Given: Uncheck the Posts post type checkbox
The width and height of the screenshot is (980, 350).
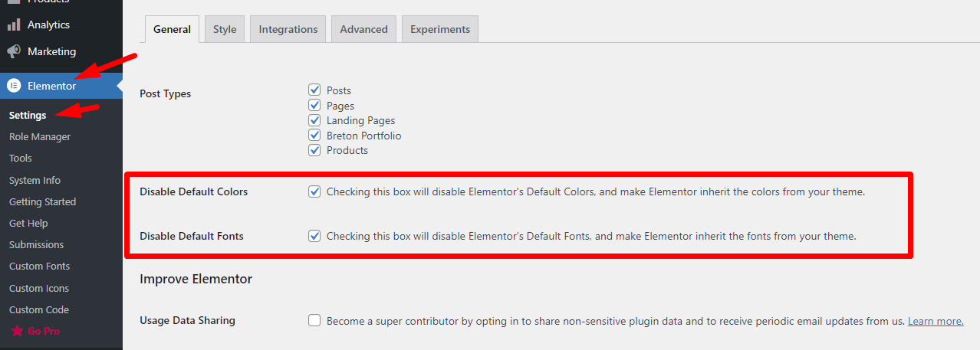Looking at the screenshot, I should pyautogui.click(x=314, y=90).
